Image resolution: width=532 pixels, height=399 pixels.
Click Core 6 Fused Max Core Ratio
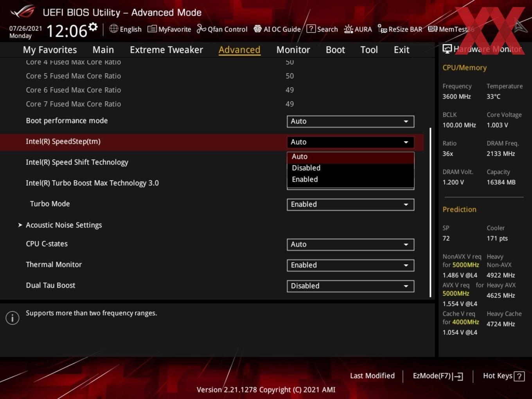[x=73, y=90]
